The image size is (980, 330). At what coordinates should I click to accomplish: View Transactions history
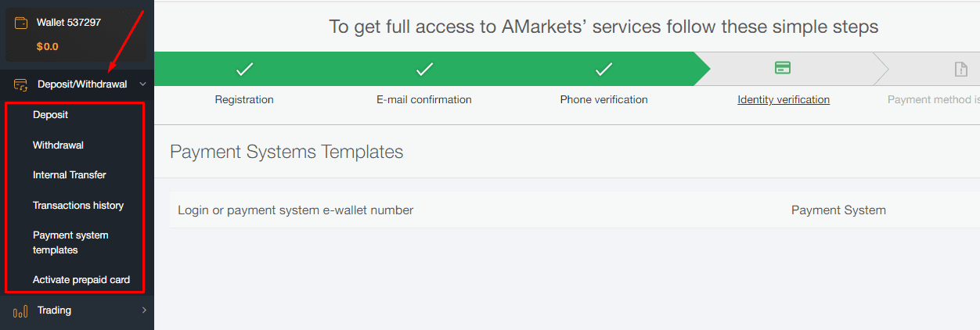tap(78, 206)
